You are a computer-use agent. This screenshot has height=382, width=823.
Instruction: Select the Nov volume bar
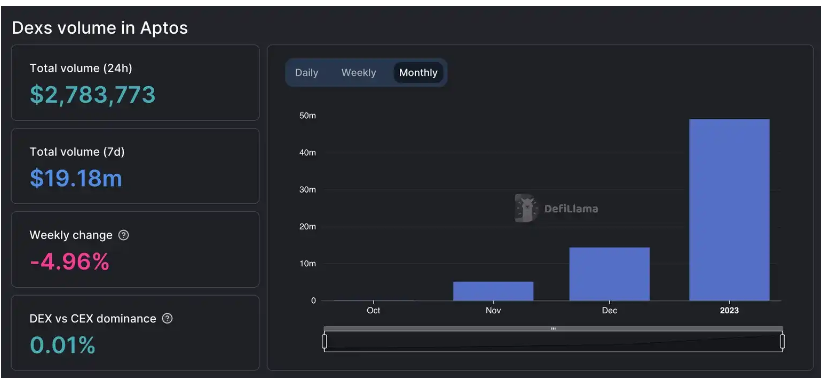pos(493,291)
